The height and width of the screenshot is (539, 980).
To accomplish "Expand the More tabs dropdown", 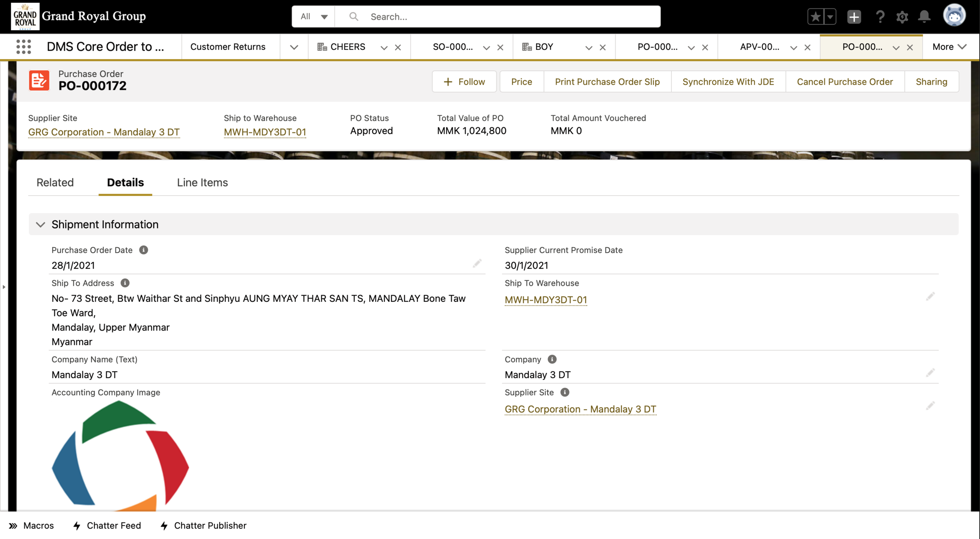I will coord(949,47).
